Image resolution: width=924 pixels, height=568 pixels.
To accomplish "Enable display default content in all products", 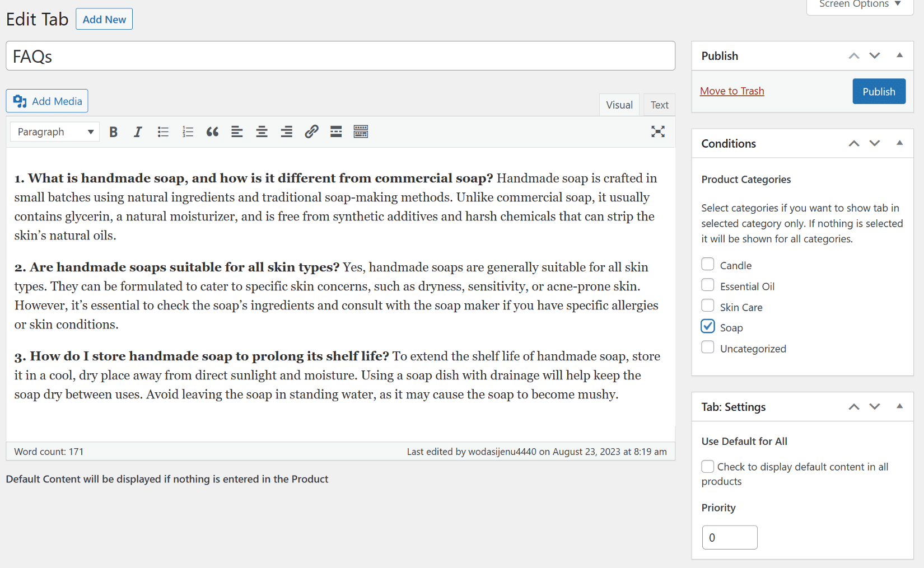I will [x=708, y=466].
